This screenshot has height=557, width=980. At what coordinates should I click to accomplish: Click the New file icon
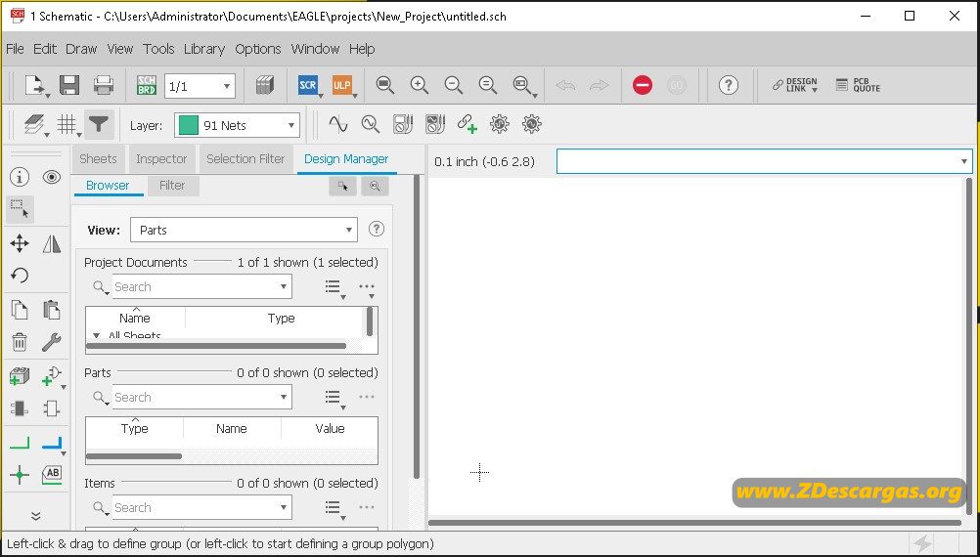(35, 85)
